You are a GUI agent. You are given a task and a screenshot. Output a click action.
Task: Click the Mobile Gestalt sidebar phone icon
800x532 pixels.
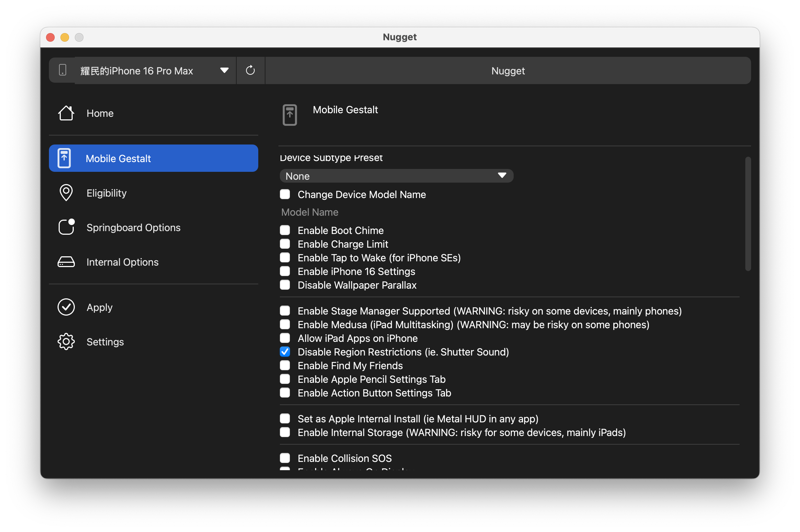click(x=64, y=158)
